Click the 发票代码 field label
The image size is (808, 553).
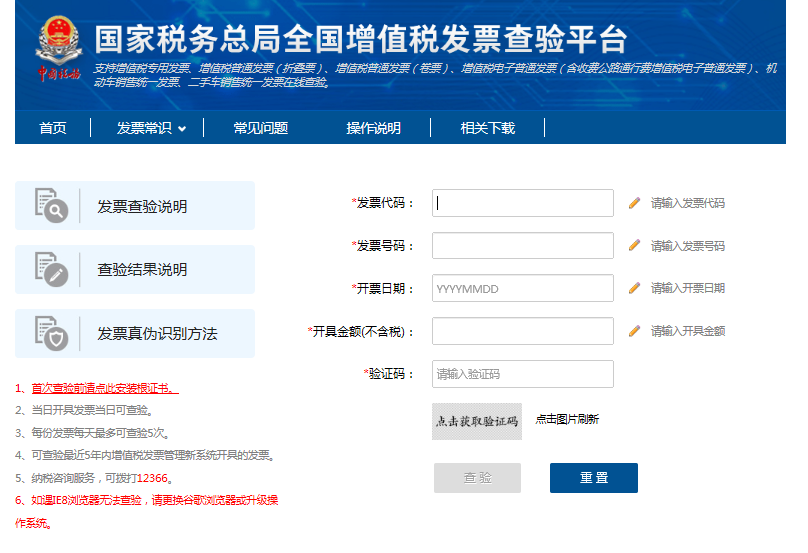pyautogui.click(x=383, y=203)
